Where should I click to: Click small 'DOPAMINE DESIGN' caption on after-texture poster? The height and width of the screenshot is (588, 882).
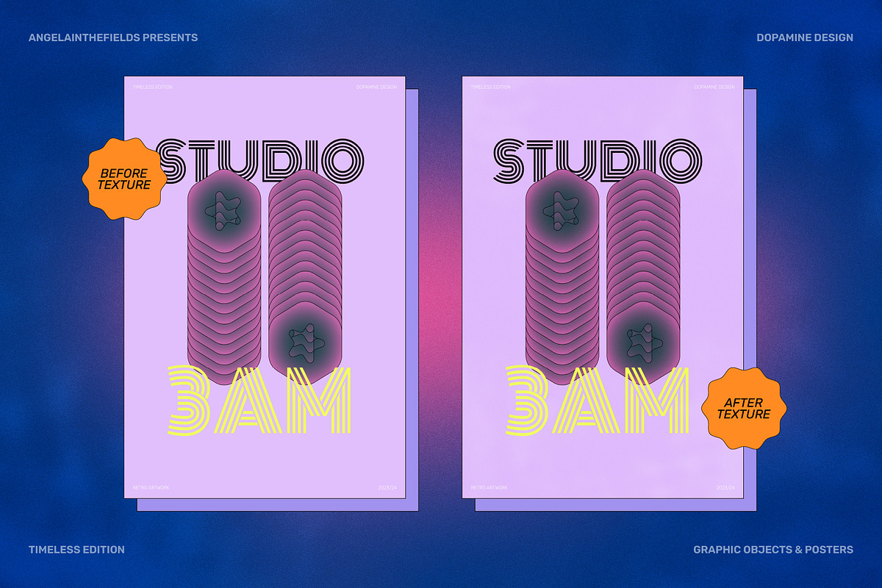714,87
